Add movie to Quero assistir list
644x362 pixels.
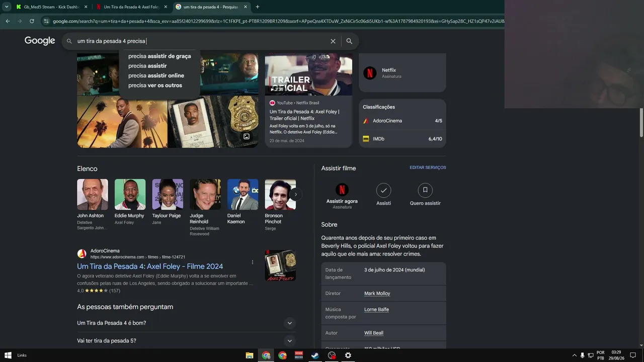pyautogui.click(x=425, y=195)
